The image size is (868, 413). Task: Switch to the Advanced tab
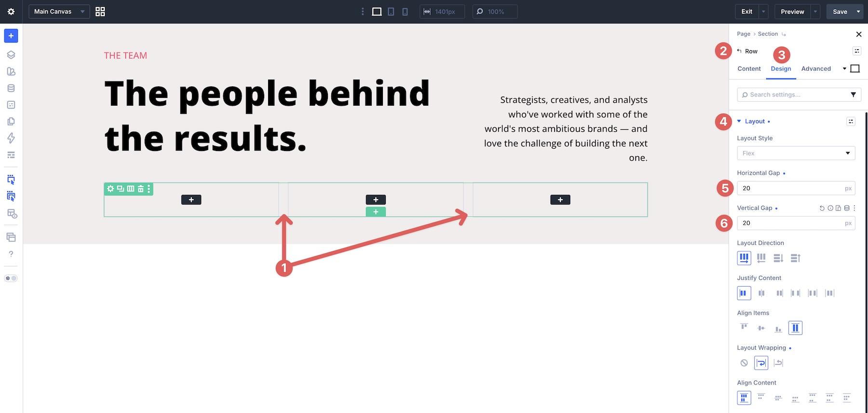(816, 69)
